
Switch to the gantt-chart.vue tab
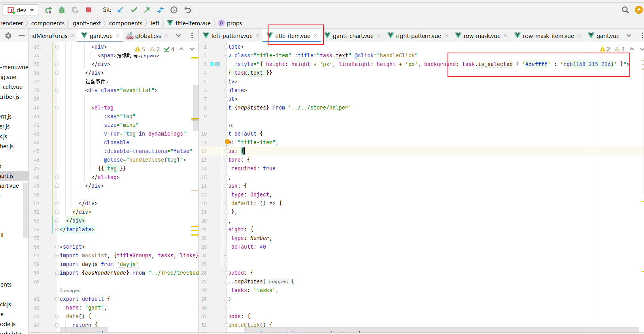coord(353,36)
